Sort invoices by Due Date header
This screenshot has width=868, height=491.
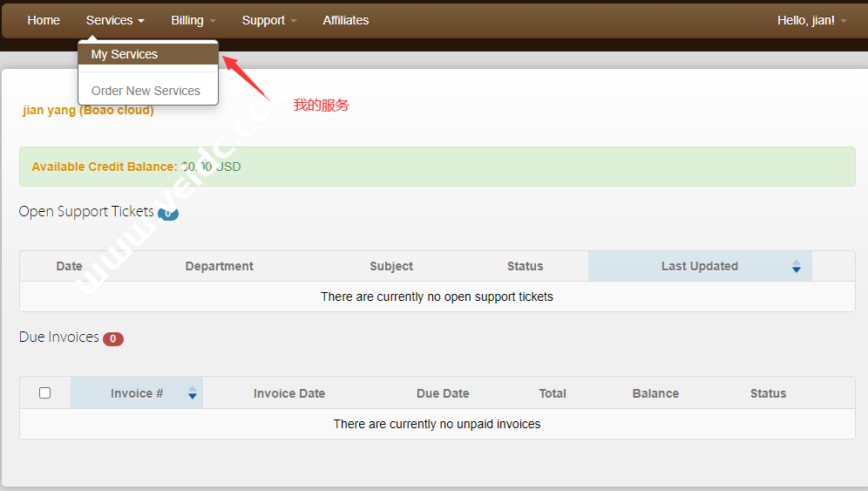443,393
